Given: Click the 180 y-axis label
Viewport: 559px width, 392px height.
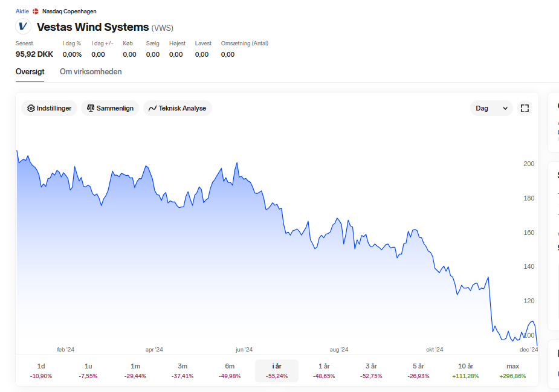Looking at the screenshot, I should click(x=529, y=198).
